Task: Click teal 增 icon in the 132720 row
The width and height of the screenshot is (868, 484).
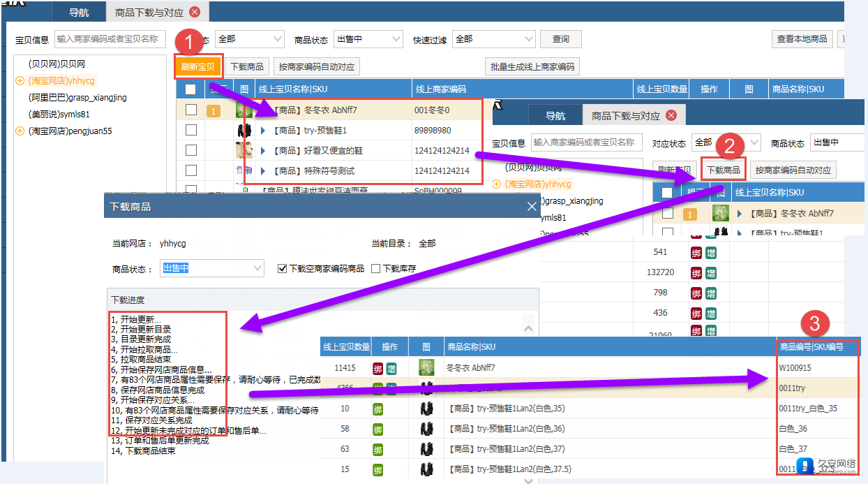Action: (709, 273)
